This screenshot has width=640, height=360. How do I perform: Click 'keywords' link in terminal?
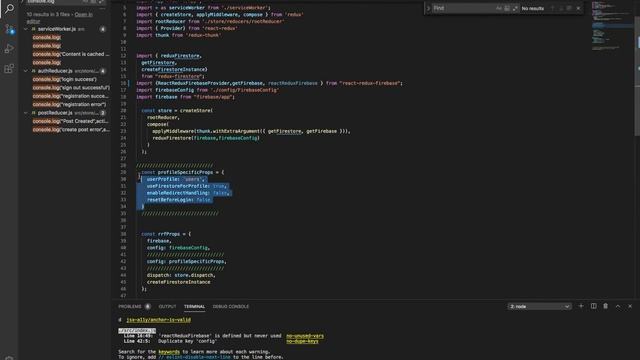pos(169,352)
